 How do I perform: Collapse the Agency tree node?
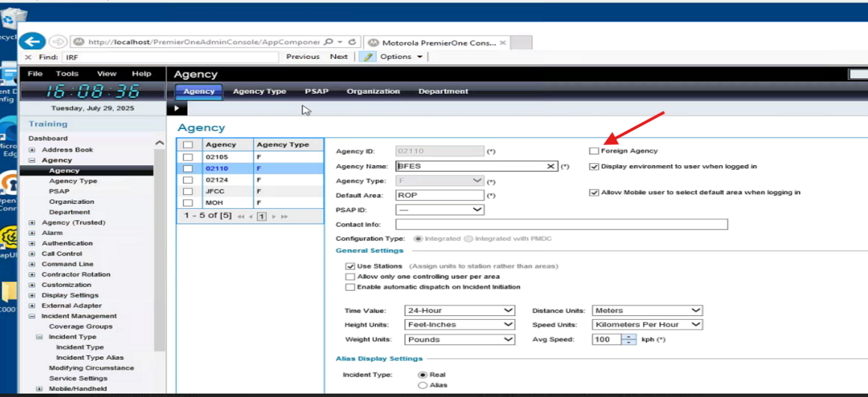32,161
